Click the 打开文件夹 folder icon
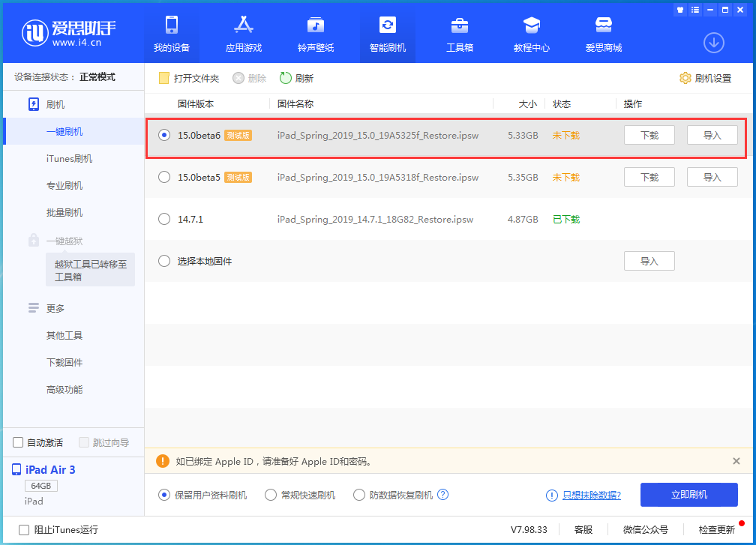This screenshot has height=545, width=756. (164, 78)
